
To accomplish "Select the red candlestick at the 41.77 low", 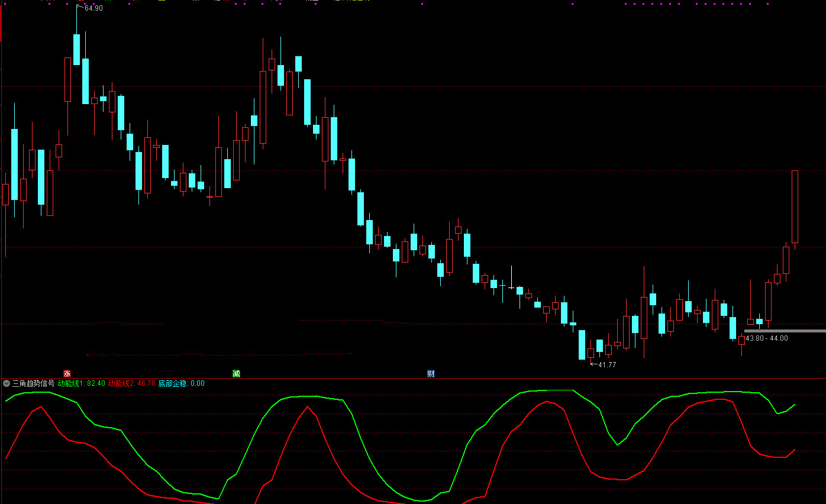I will (x=591, y=353).
